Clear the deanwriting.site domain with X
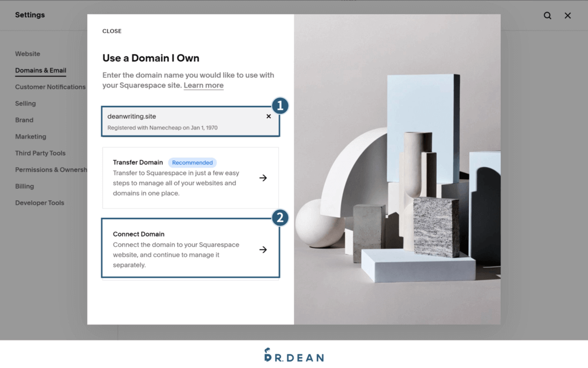Screen dimensions: 588x368 pos(269,117)
